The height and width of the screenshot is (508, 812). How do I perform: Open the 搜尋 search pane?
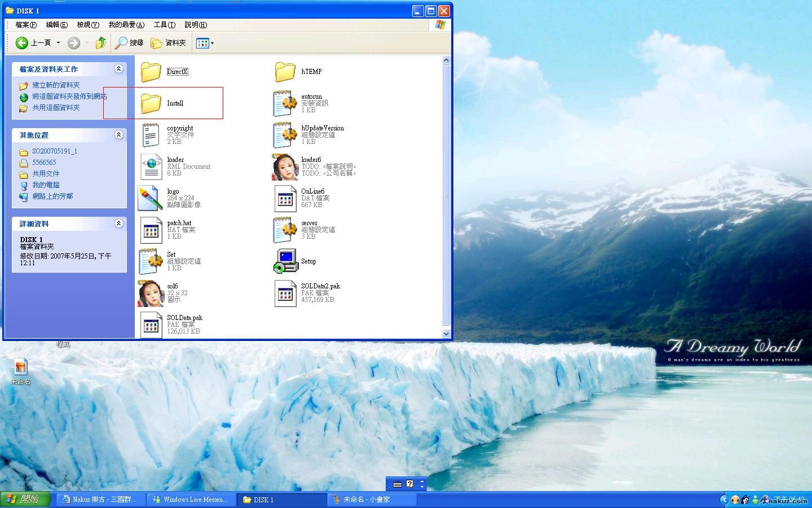(129, 43)
